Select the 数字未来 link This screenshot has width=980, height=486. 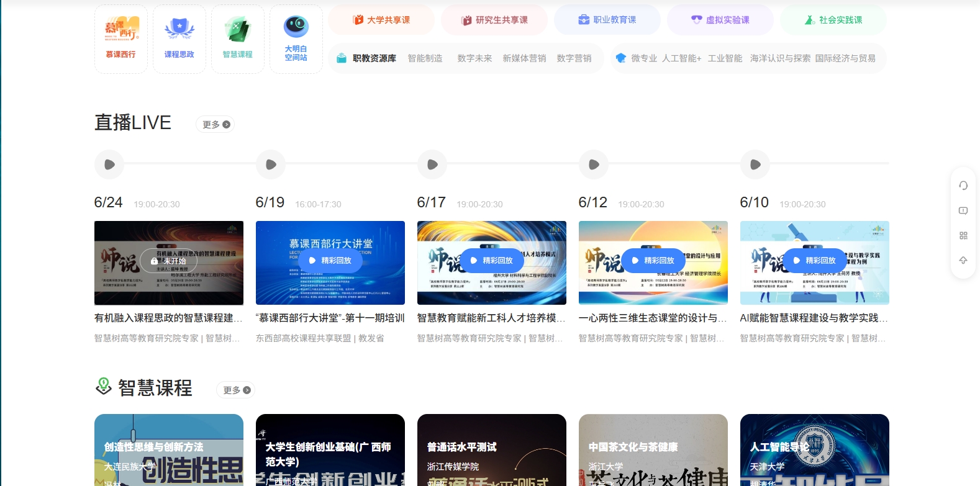pyautogui.click(x=474, y=58)
